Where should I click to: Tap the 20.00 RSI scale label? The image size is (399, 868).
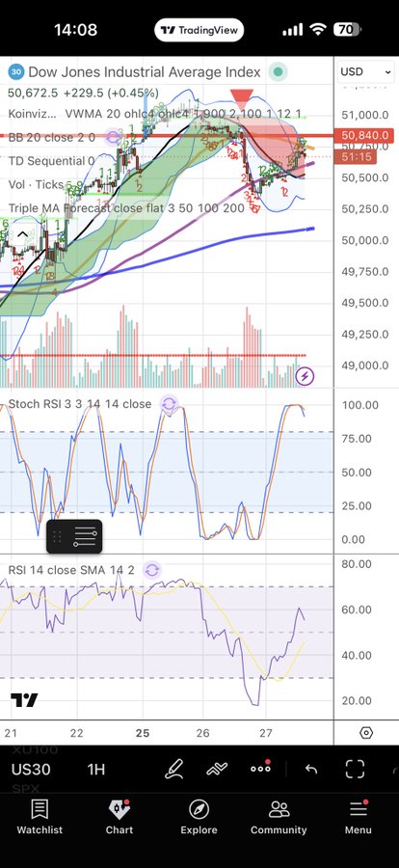click(357, 700)
